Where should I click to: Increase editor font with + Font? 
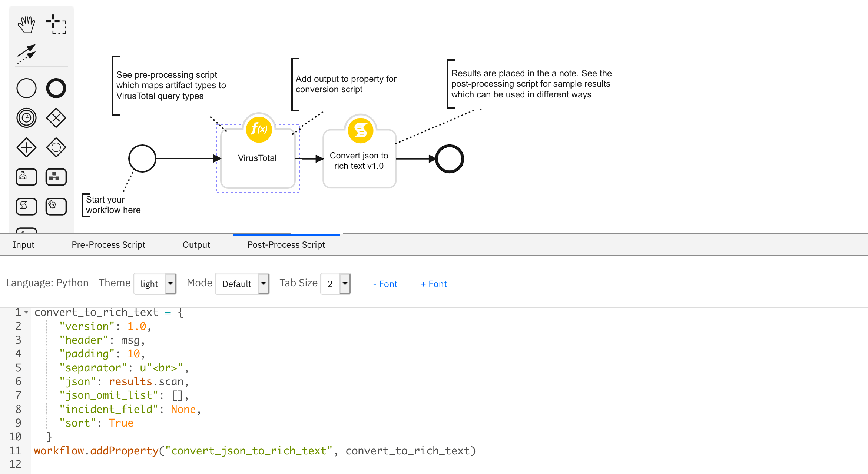(x=434, y=284)
